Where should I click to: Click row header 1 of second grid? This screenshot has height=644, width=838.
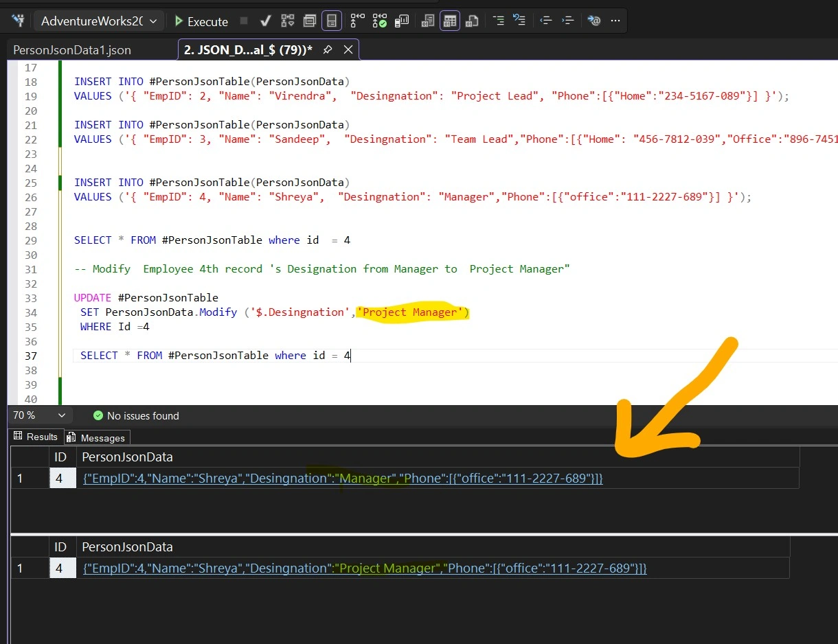(x=30, y=568)
